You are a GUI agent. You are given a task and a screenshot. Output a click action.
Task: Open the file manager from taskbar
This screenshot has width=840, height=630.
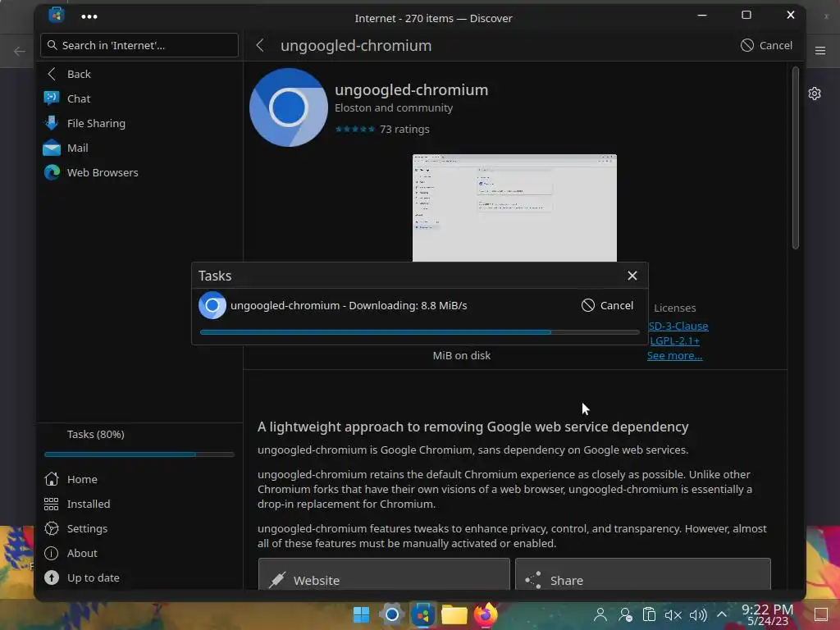pos(454,614)
